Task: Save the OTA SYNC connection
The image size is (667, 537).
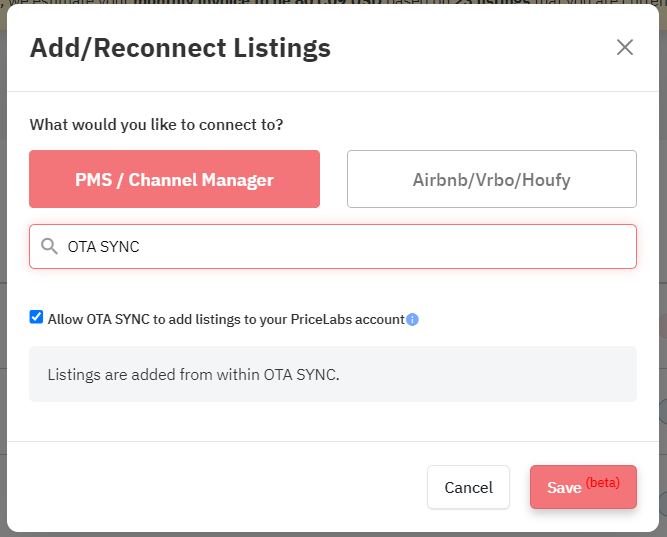Action: click(x=583, y=487)
